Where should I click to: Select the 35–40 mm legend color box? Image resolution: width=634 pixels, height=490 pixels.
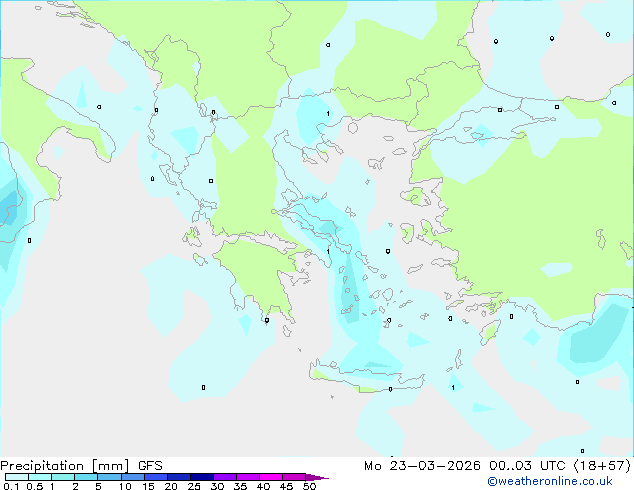(247, 477)
